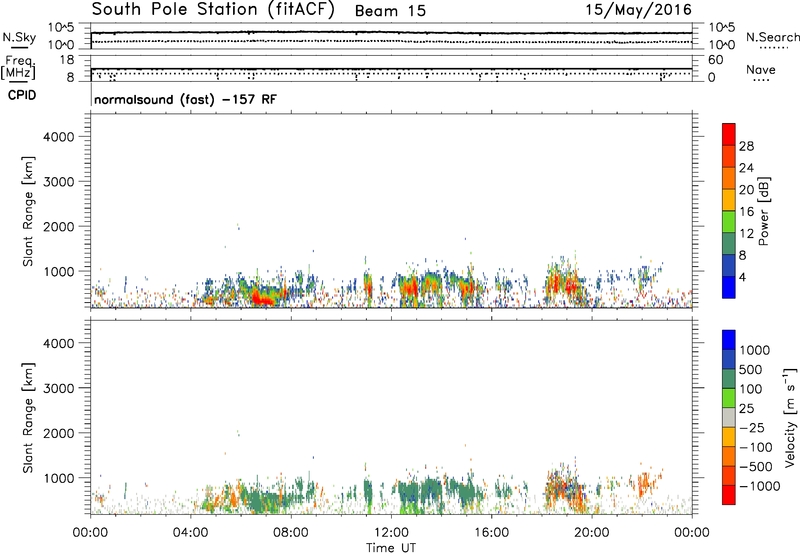The width and height of the screenshot is (800, 554).
Task: Click the '60' Nave axis tick label
Action: pos(715,60)
